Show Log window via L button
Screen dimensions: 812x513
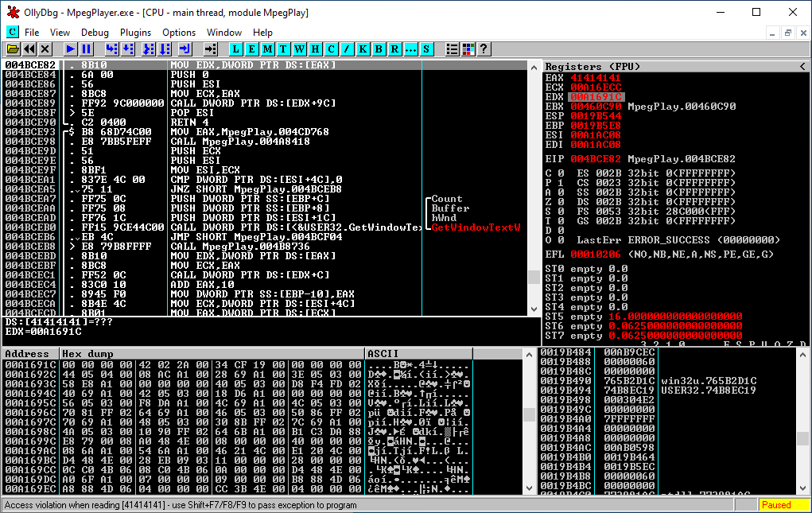pos(235,49)
